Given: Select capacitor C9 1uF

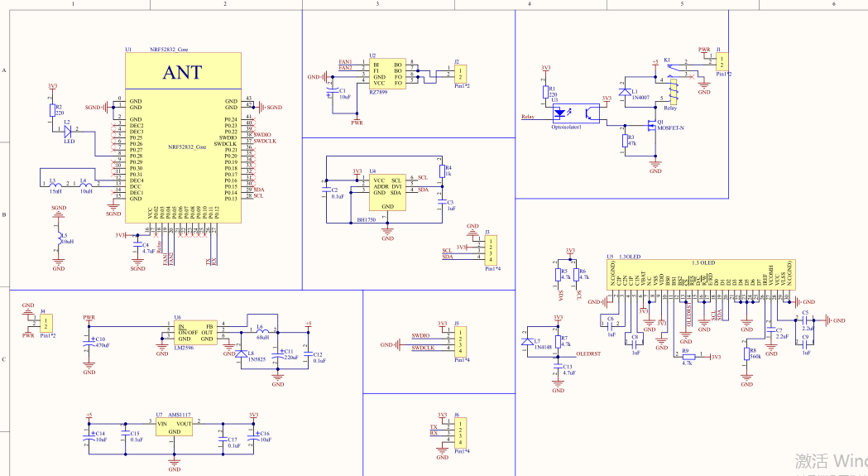Looking at the screenshot, I should coord(805,344).
